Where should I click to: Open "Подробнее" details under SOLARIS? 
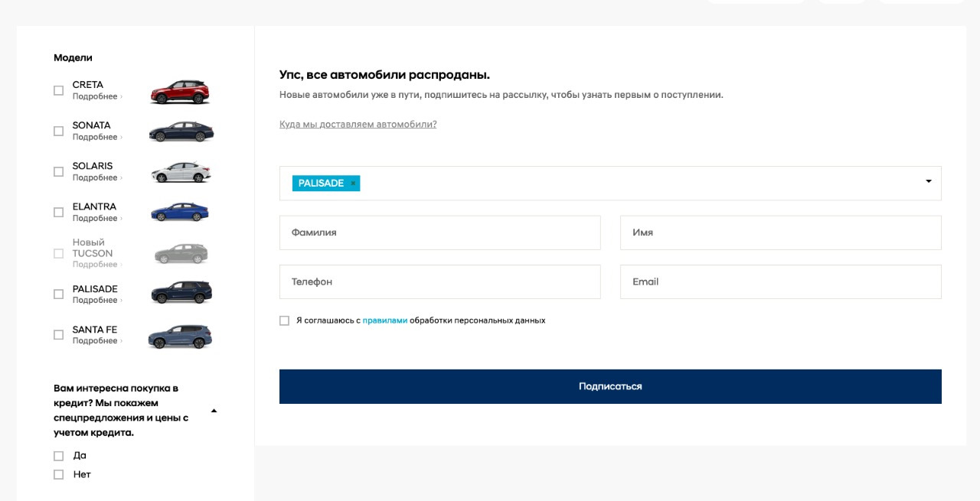96,178
